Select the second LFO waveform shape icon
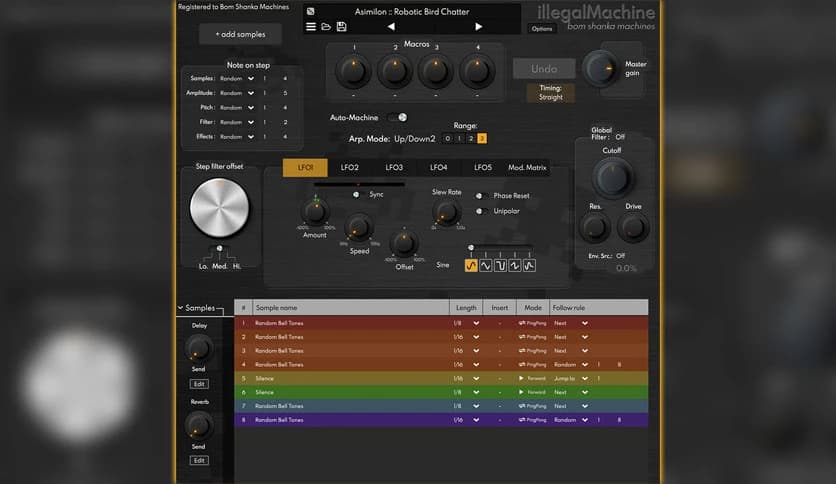The width and height of the screenshot is (836, 484). 485,265
